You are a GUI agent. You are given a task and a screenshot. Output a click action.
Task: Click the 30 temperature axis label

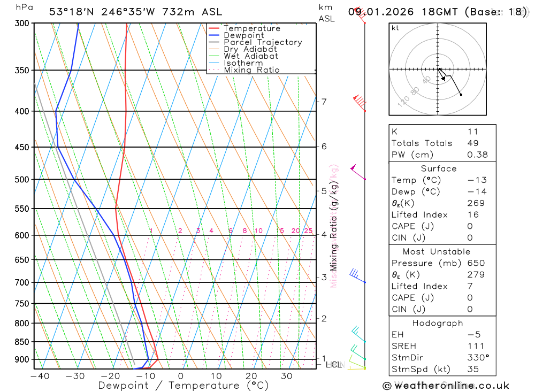point(287,376)
